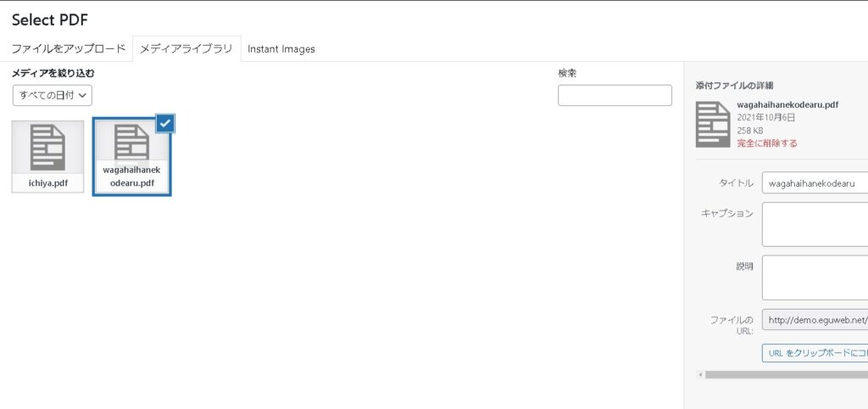868x409 pixels.
Task: Click the ichiya.pdf filename label
Action: 47,182
